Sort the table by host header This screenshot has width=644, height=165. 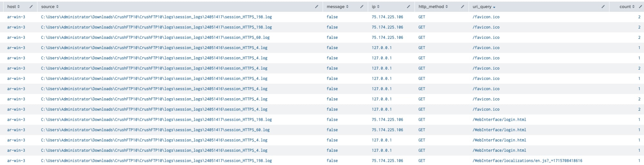(x=14, y=7)
